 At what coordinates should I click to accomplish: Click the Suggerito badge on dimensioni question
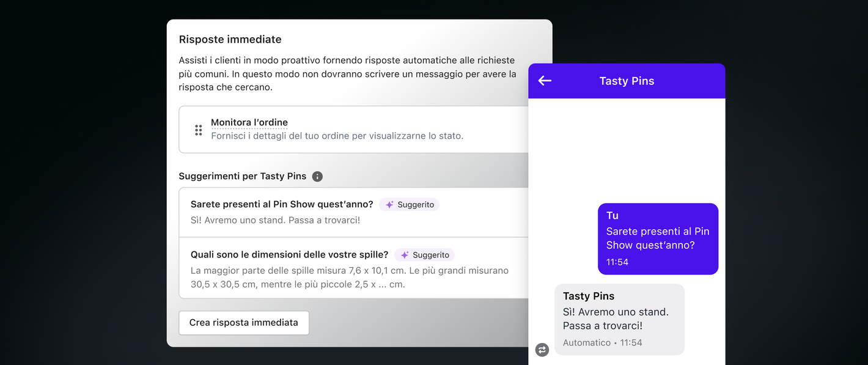click(425, 255)
